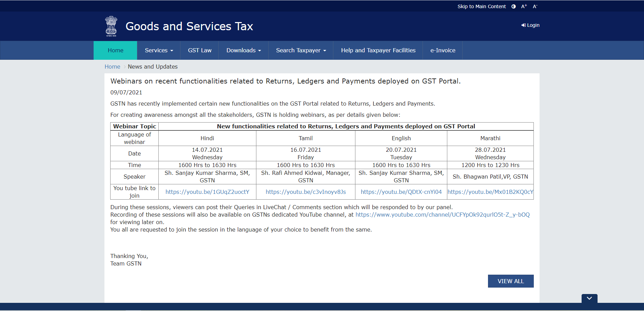Viewport: 644px width, 311px height.
Task: Select the Home navigation tab
Action: tap(115, 50)
